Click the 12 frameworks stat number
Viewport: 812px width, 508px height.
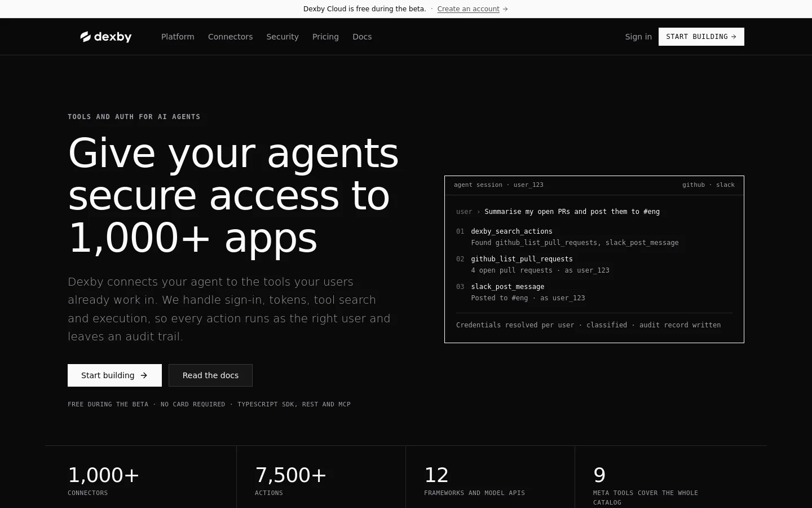tap(436, 475)
